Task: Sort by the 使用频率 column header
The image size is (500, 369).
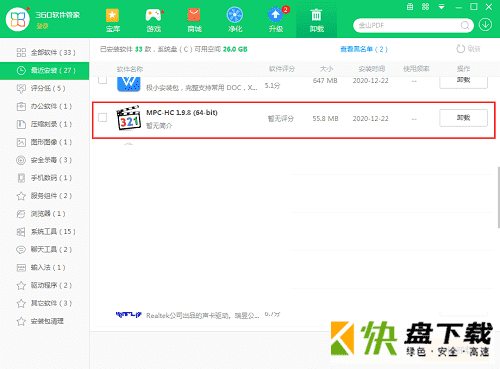Action: point(416,69)
